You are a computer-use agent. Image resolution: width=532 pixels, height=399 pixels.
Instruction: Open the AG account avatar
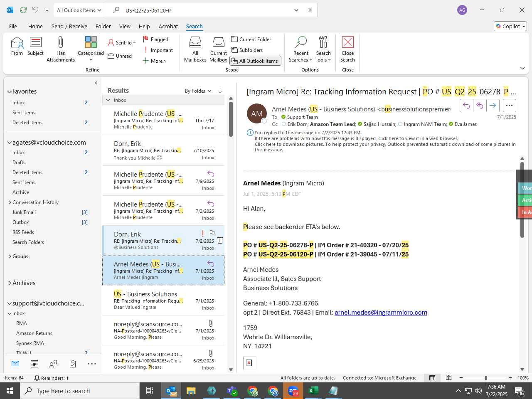pyautogui.click(x=462, y=10)
